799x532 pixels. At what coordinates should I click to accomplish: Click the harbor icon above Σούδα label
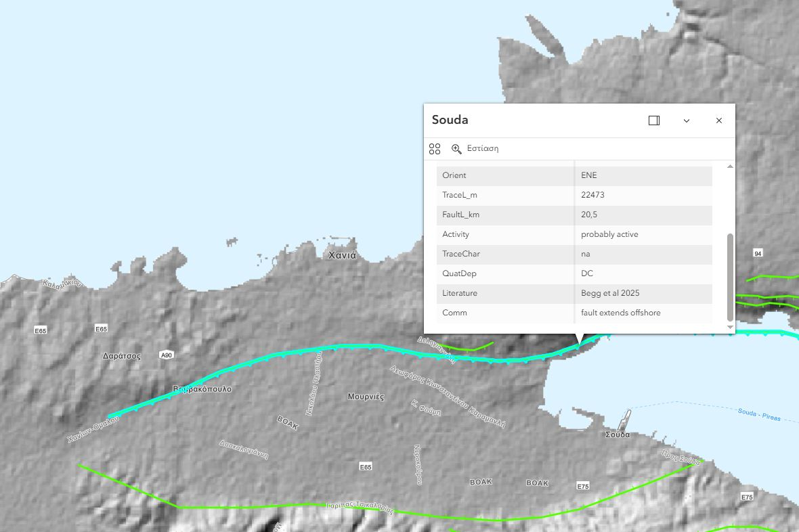click(x=626, y=417)
